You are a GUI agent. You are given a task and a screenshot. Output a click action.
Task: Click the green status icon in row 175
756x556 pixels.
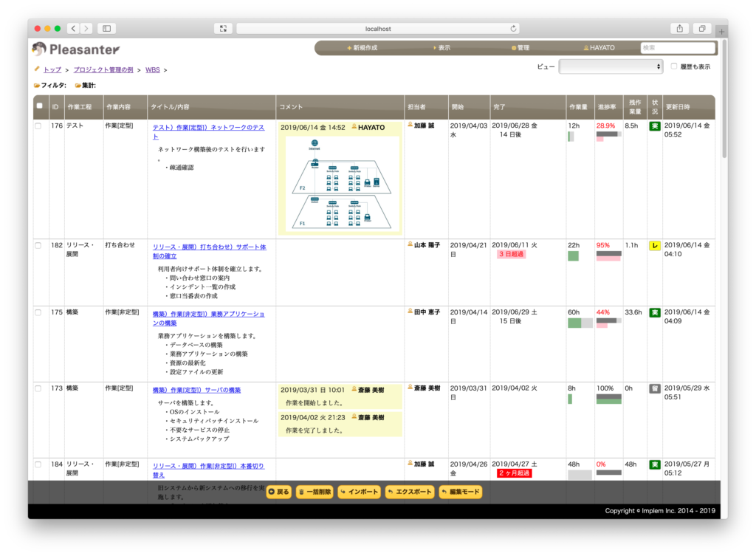(654, 313)
